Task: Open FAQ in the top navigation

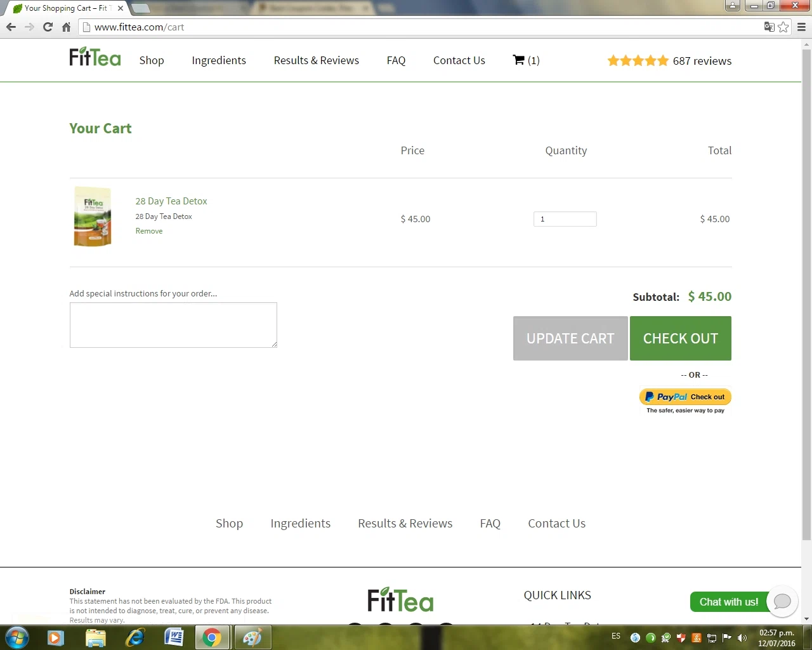Action: click(396, 60)
